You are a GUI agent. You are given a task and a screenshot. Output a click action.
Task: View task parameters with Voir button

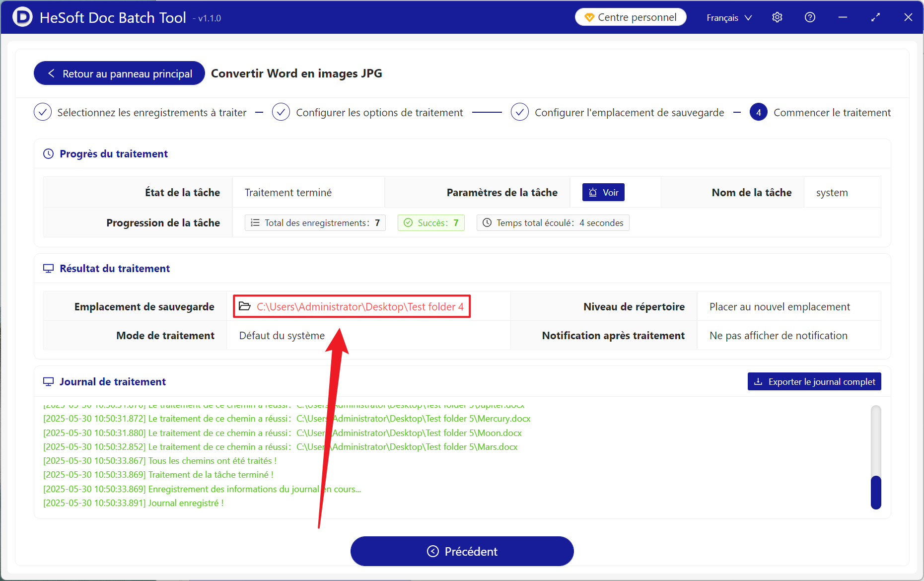[603, 193]
